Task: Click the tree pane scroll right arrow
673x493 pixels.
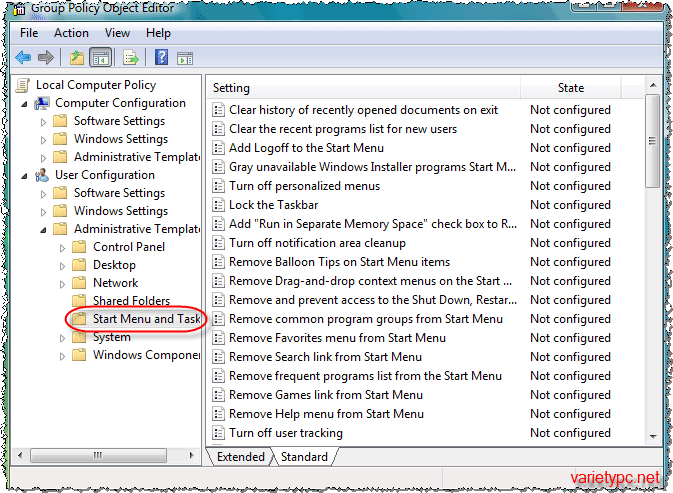Action: coord(191,455)
